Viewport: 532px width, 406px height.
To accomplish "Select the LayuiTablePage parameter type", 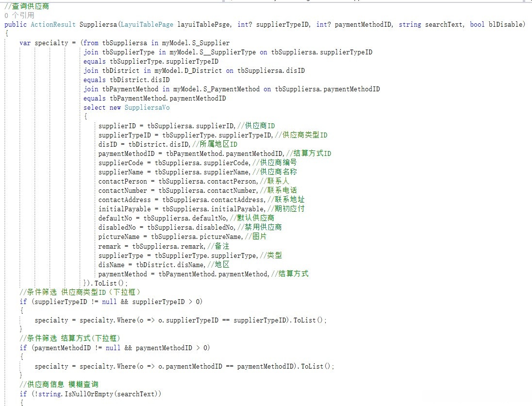I will point(147,24).
